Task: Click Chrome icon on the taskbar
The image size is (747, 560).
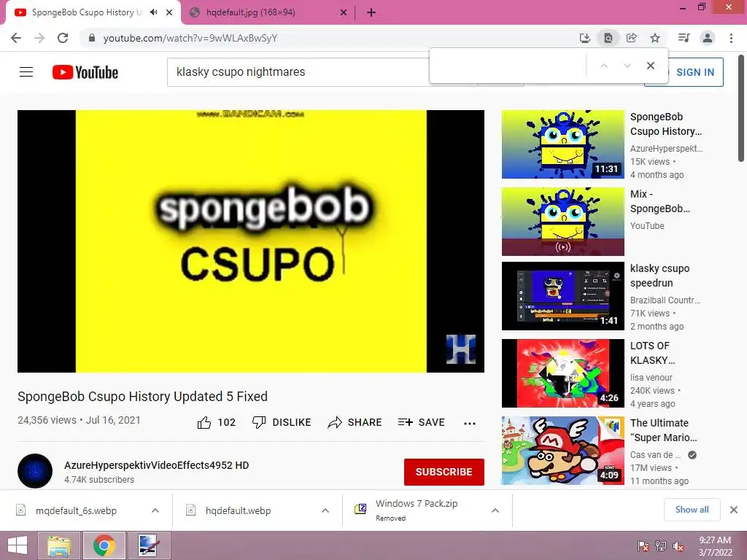Action: click(104, 545)
